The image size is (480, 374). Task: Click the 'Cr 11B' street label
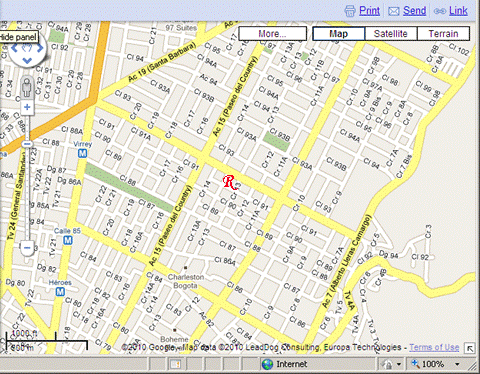(317, 70)
